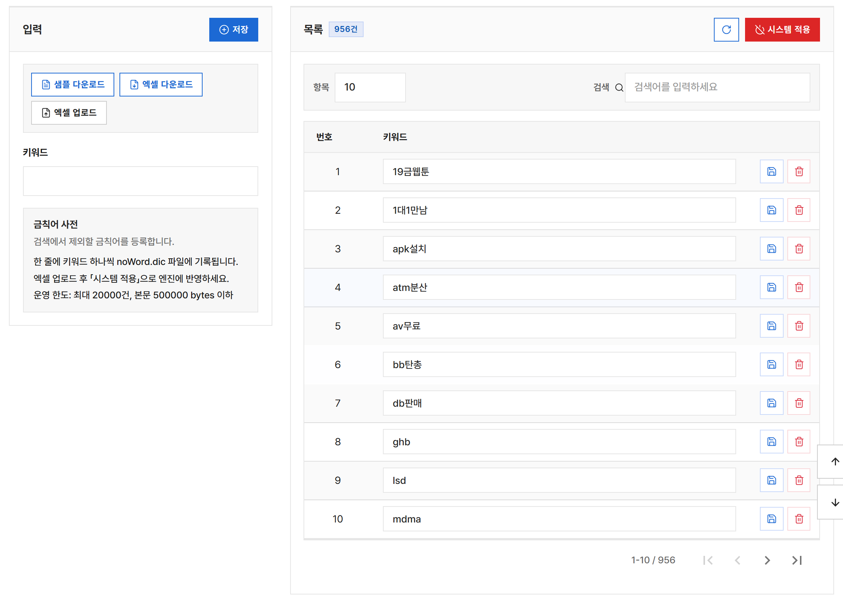Save row 2 keyword 1대1만남
Screen dimensions: 843x616
coord(771,210)
